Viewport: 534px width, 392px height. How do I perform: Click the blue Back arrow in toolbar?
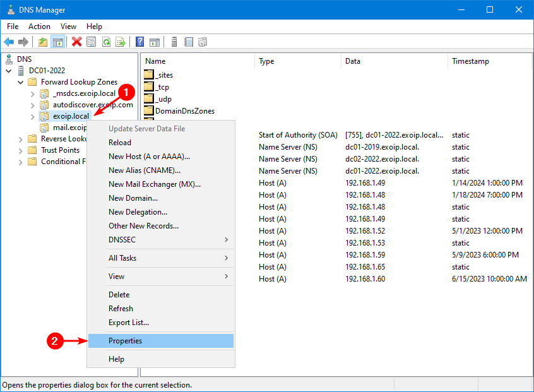point(9,42)
